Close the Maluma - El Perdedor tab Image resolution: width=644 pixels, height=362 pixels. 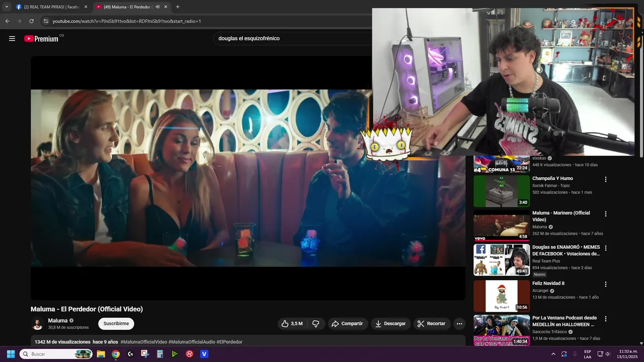[x=166, y=7]
